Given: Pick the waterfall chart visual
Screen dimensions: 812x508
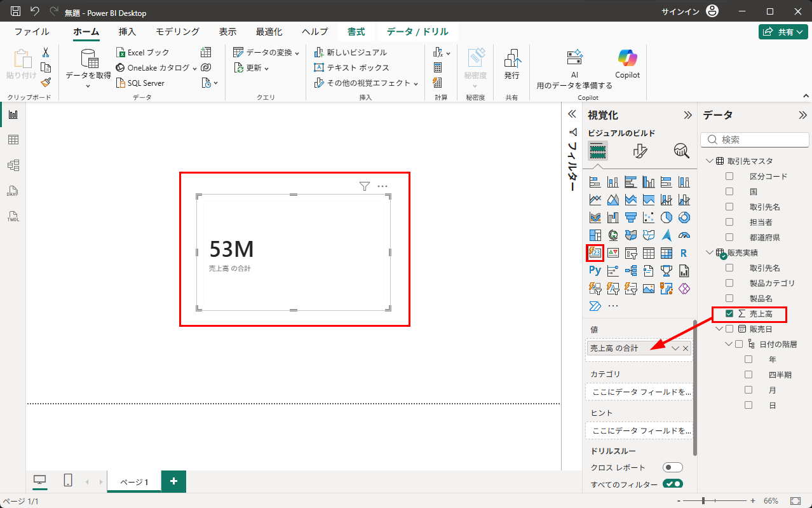Looking at the screenshot, I should (613, 217).
